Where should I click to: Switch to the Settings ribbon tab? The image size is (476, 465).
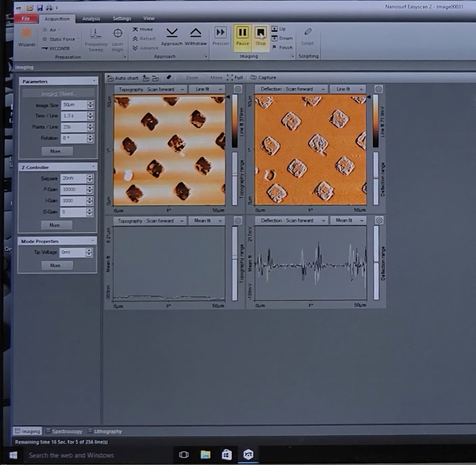(x=121, y=19)
